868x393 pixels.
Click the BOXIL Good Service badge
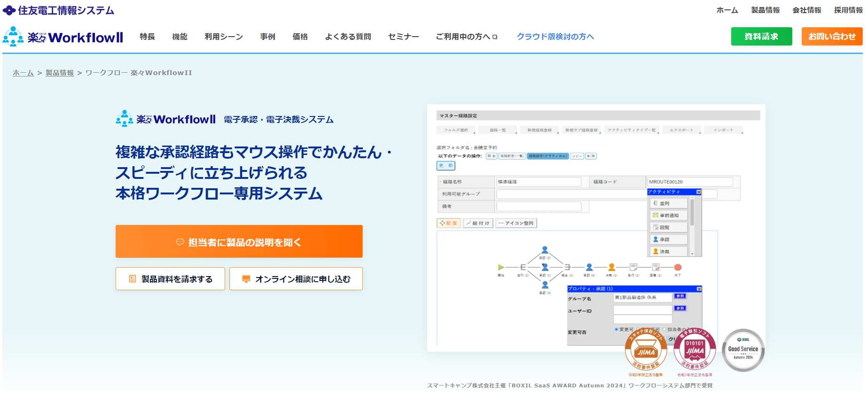click(x=743, y=350)
